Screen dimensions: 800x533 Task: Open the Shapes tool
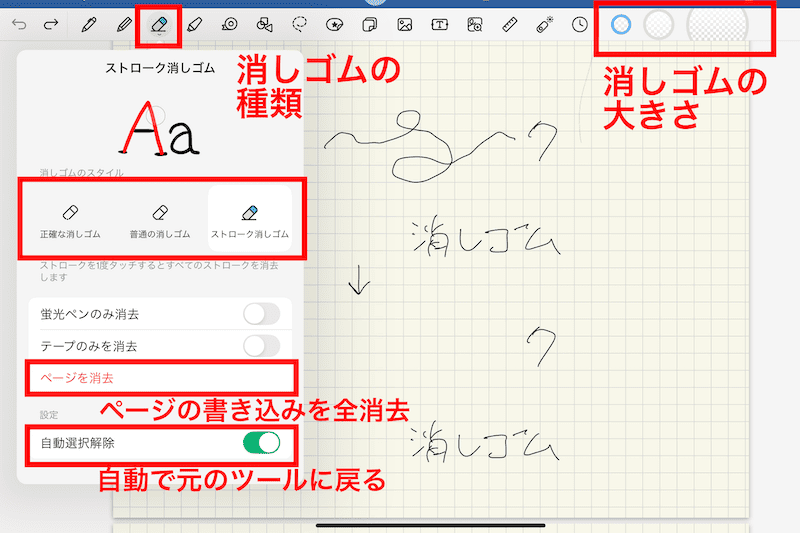[264, 23]
